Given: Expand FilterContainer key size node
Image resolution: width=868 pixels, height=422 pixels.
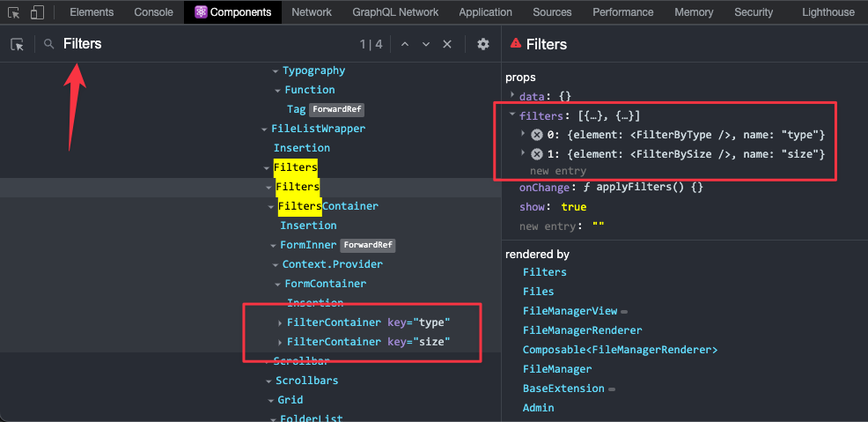Looking at the screenshot, I should tap(280, 342).
